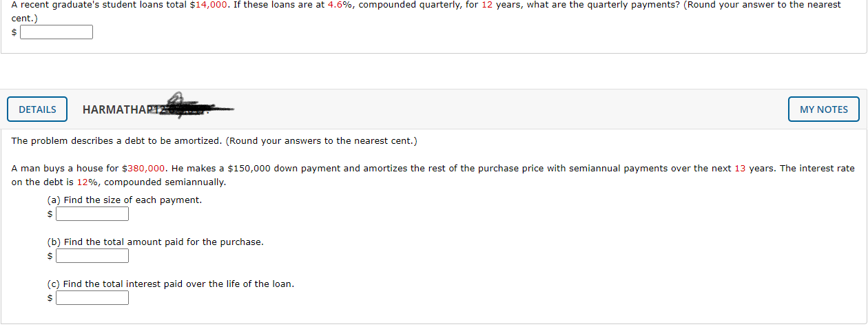Click the red $14,000 loan value
The image size is (868, 329).
(x=208, y=5)
